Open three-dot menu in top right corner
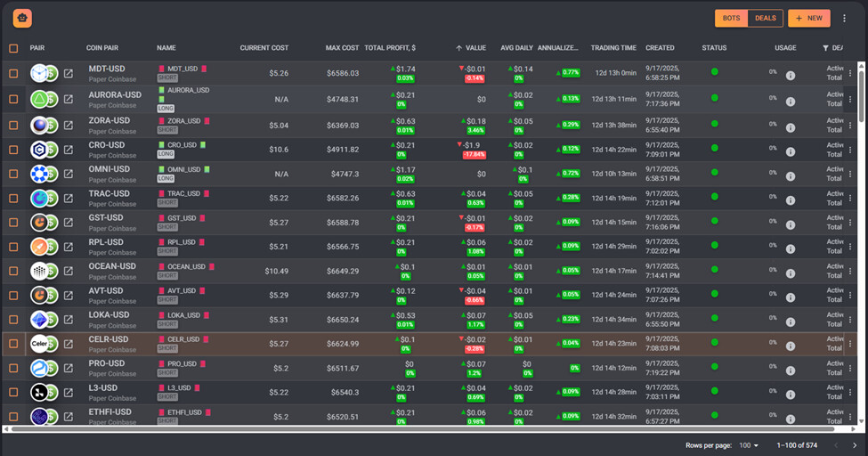Image resolution: width=868 pixels, height=456 pixels. [844, 18]
